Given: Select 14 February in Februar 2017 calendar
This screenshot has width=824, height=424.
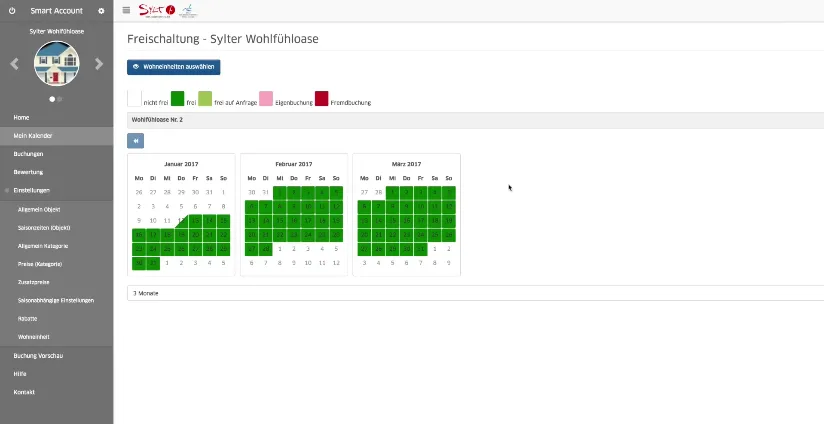Looking at the screenshot, I should pyautogui.click(x=266, y=221).
